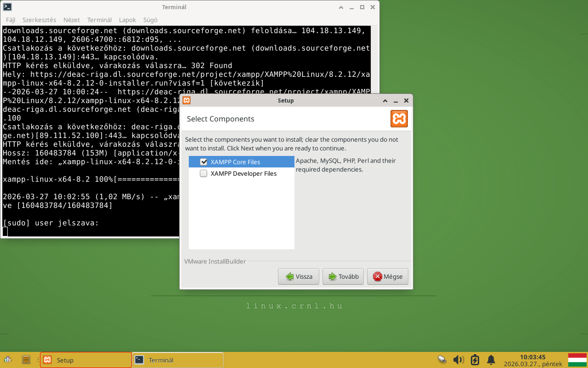Enable the XAMPP Developer Files component
This screenshot has height=368, width=588.
click(204, 173)
